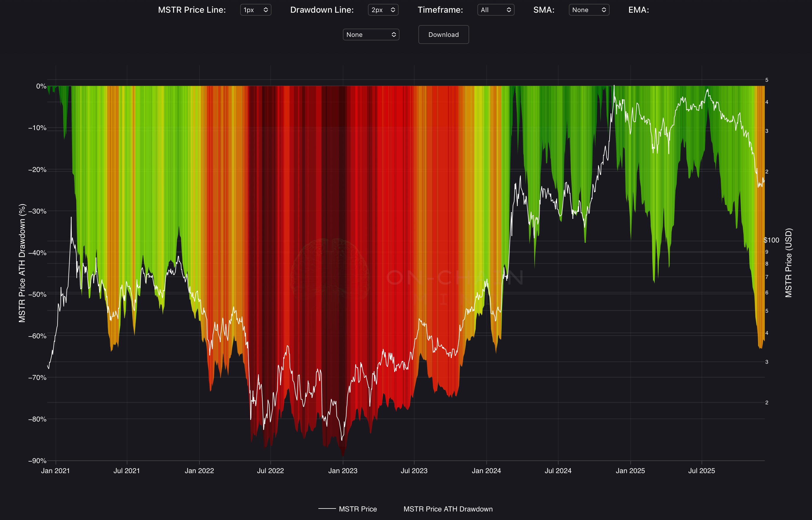Image resolution: width=812 pixels, height=520 pixels.
Task: Toggle MSTR Price ATH Drawdown legend entry
Action: click(x=448, y=509)
